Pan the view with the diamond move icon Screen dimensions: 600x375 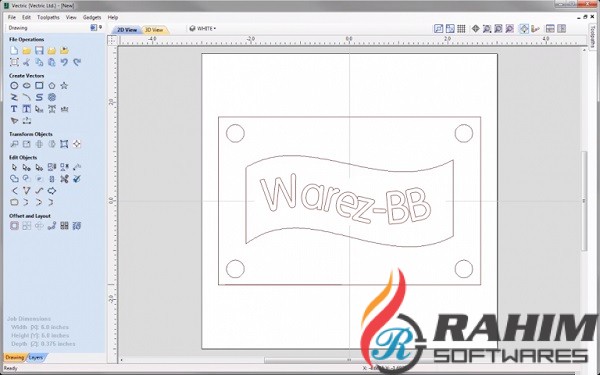(476, 29)
